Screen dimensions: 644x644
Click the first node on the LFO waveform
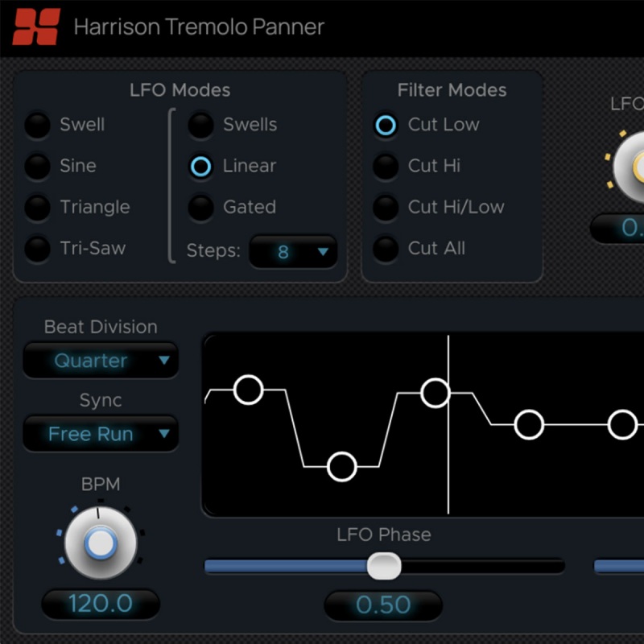click(247, 390)
